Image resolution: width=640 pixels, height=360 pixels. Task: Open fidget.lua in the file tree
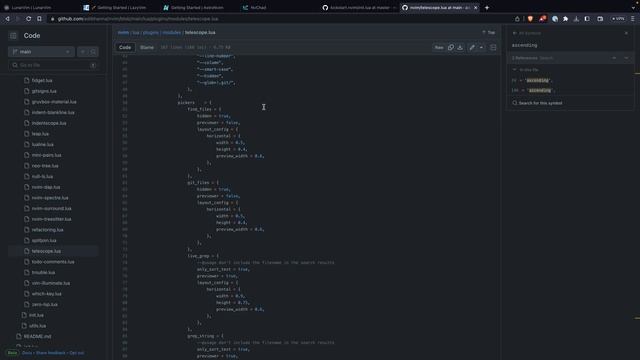click(x=42, y=81)
